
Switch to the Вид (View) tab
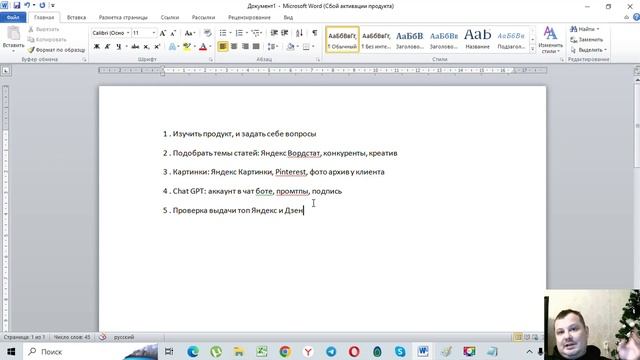tap(288, 18)
